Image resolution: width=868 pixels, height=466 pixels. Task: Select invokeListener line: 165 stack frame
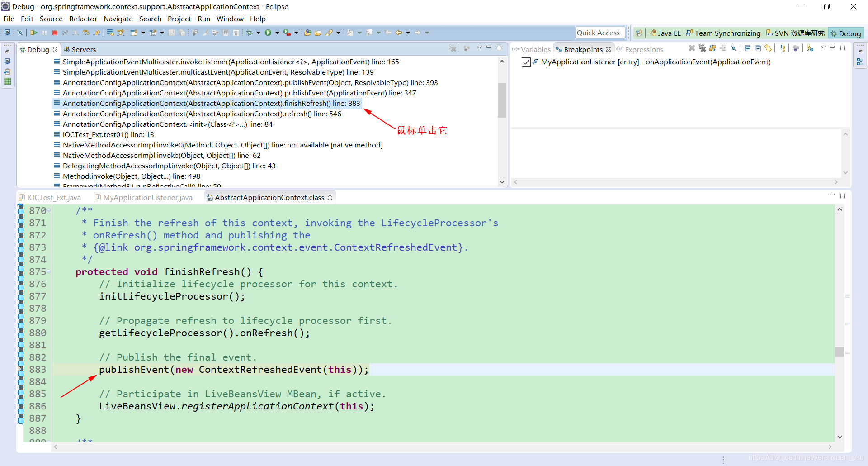[x=226, y=62]
